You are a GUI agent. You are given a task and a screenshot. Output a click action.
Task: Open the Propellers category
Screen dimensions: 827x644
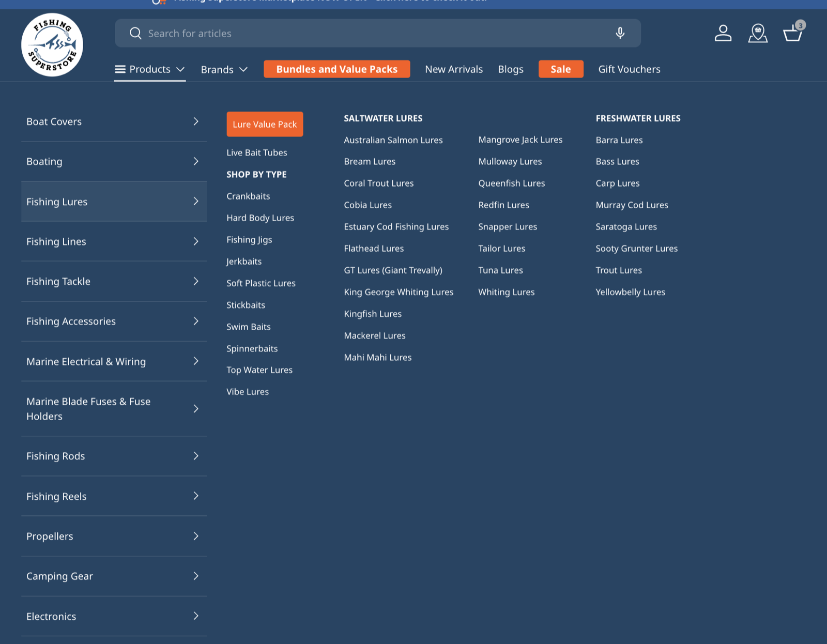pyautogui.click(x=114, y=536)
